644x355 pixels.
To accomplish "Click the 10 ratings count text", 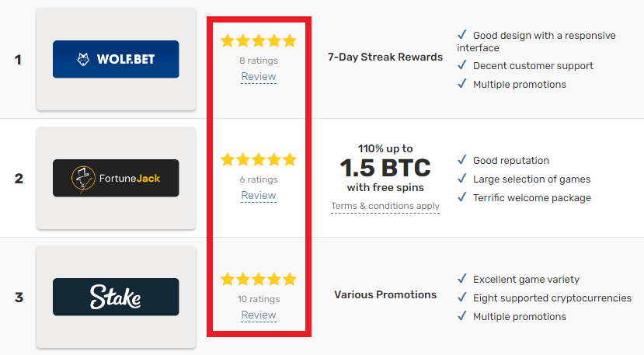I will (x=259, y=299).
